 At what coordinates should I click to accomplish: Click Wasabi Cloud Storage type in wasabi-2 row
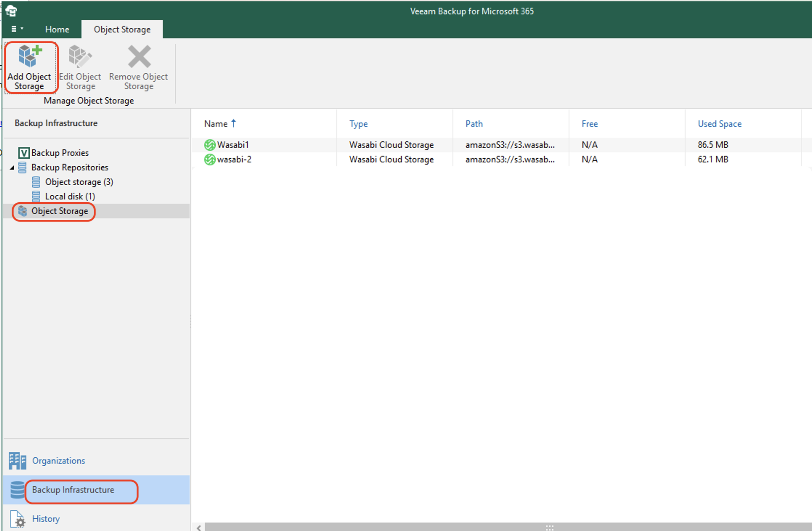[x=391, y=159]
